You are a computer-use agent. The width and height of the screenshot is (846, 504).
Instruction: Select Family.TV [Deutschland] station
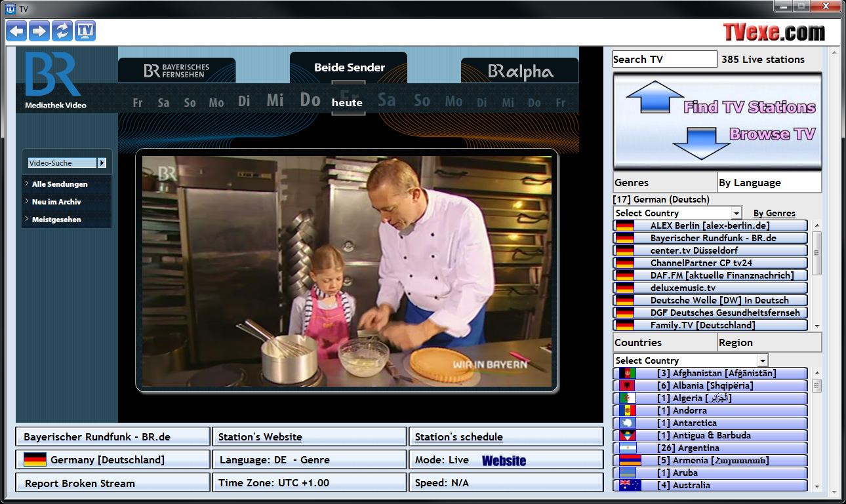(x=710, y=325)
